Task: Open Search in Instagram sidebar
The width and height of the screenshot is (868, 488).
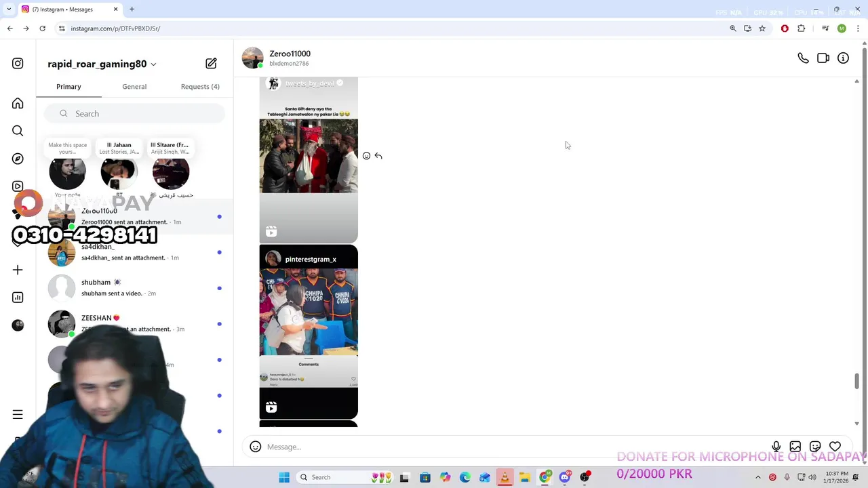Action: pos(18,131)
